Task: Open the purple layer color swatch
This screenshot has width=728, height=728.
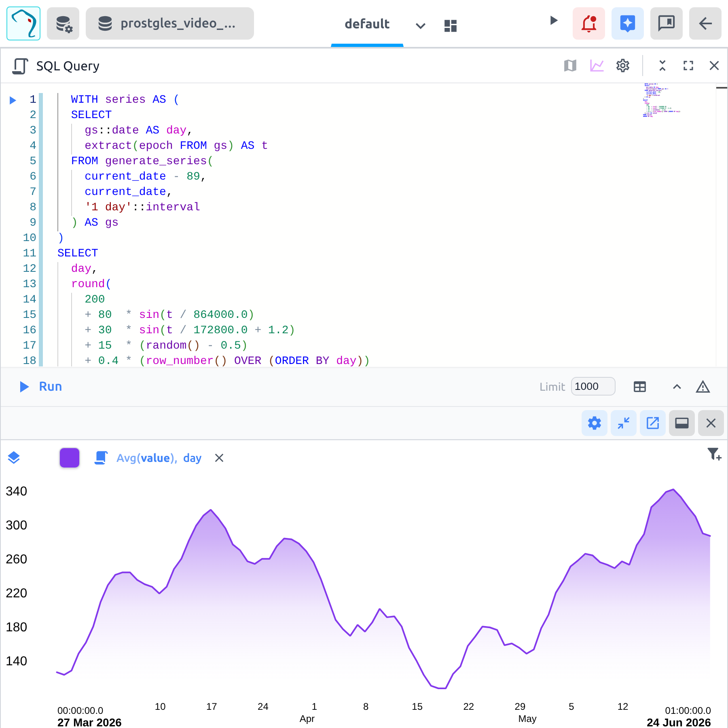Action: click(x=70, y=458)
